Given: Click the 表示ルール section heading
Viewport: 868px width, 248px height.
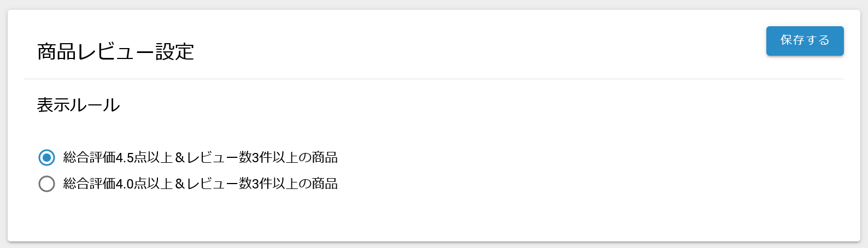Looking at the screenshot, I should coord(78,105).
